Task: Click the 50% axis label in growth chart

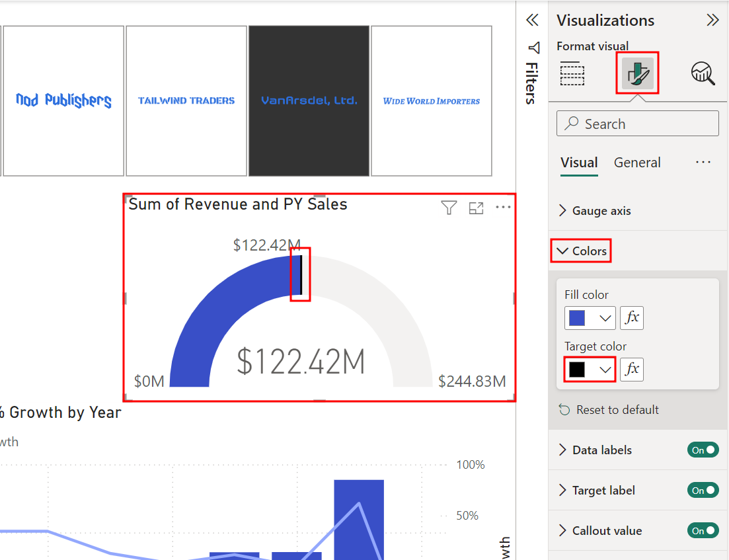Action: point(467,515)
